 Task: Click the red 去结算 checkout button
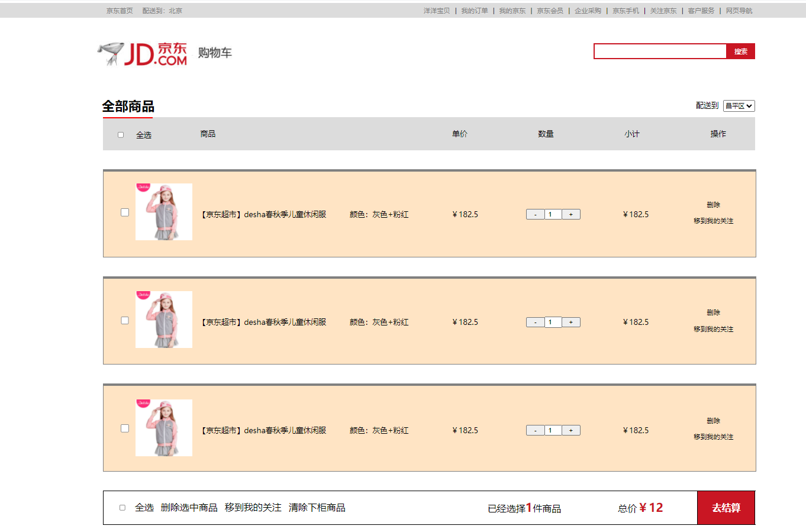coord(726,508)
